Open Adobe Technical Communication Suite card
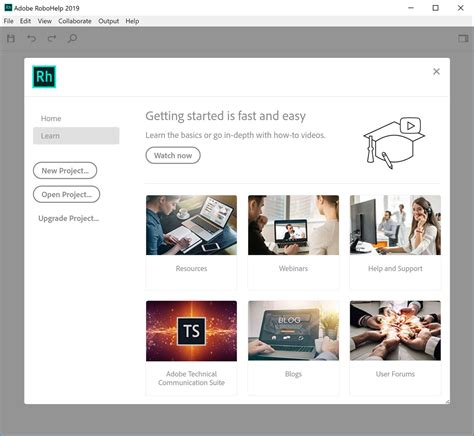474x436 pixels. (191, 348)
